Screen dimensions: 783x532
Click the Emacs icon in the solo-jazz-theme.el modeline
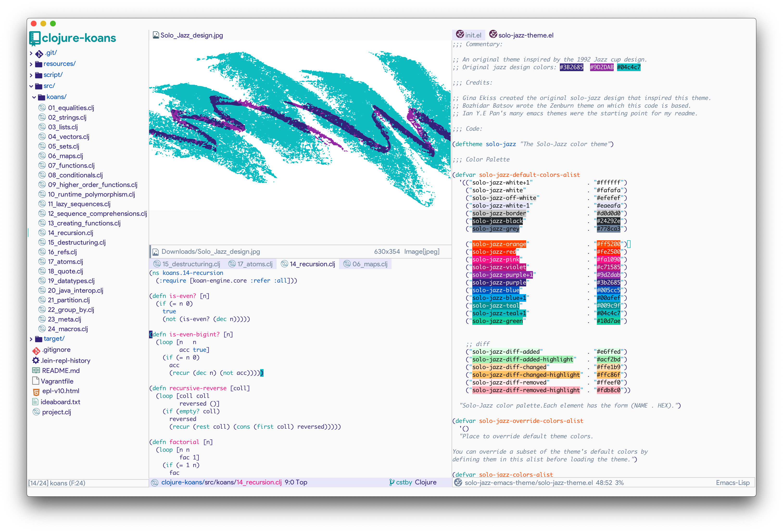(458, 483)
